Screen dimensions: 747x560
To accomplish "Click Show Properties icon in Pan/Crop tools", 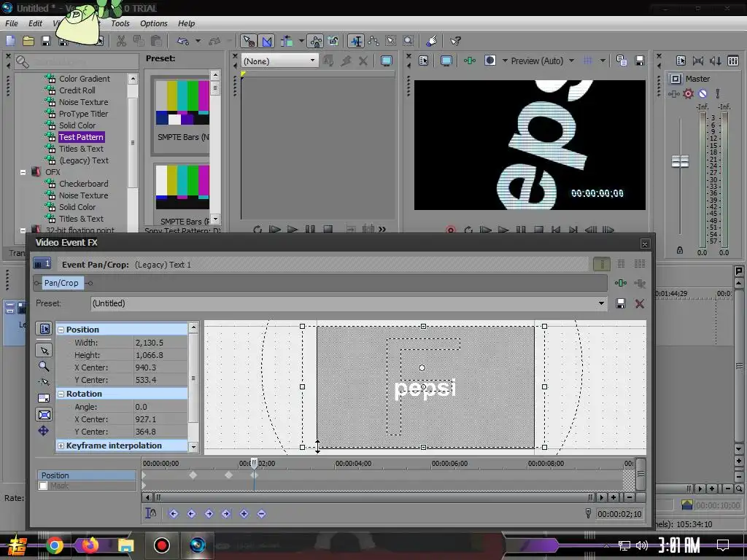I will (44, 329).
